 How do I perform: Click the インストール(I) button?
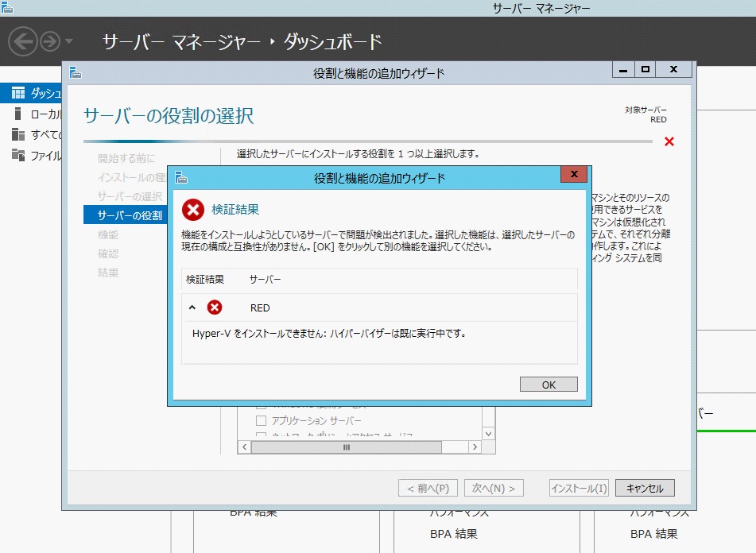(579, 488)
